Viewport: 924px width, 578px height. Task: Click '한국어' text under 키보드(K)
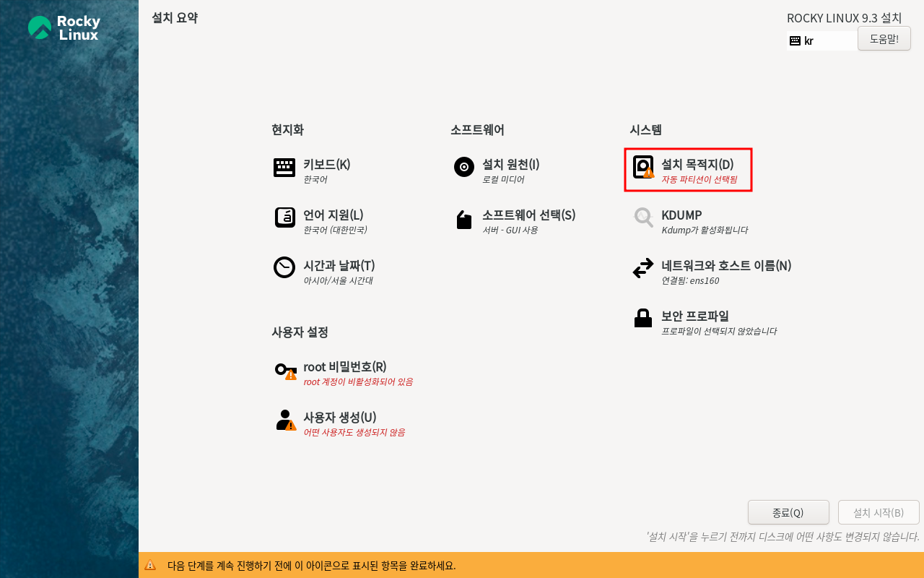[315, 179]
